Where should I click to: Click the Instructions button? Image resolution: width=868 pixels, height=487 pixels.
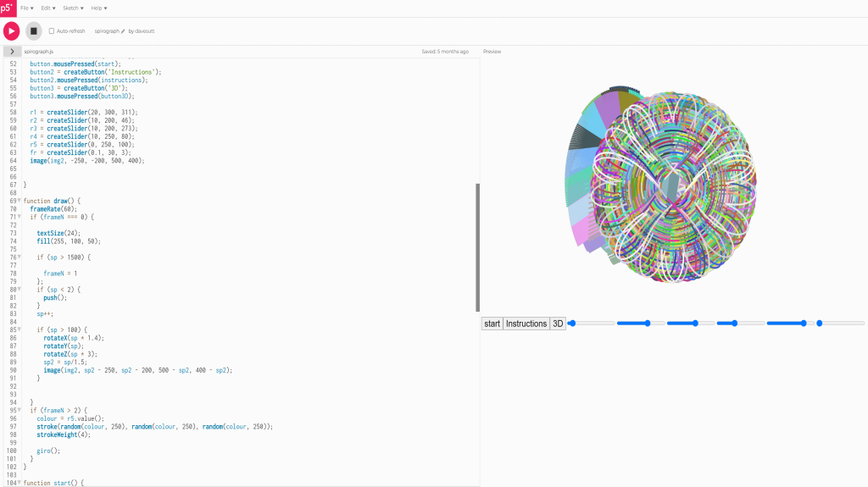[x=526, y=324]
